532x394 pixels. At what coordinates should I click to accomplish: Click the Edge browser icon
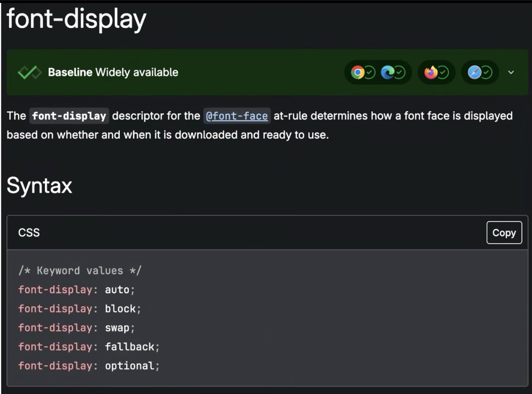[x=387, y=73]
